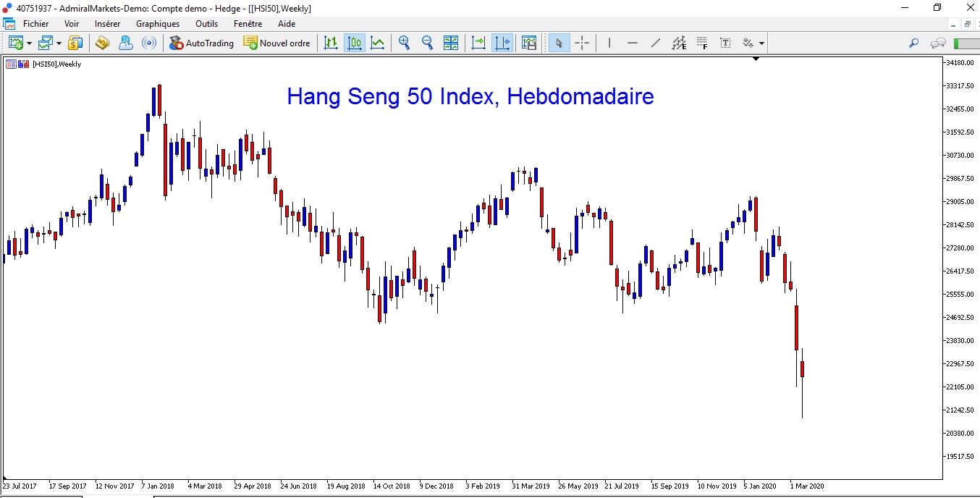Open the Aide menu
The width and height of the screenshot is (980, 498).
click(x=287, y=24)
